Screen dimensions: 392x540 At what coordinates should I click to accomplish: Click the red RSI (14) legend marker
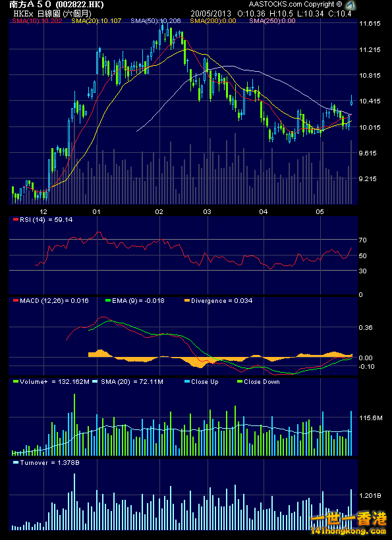[x=15, y=219]
